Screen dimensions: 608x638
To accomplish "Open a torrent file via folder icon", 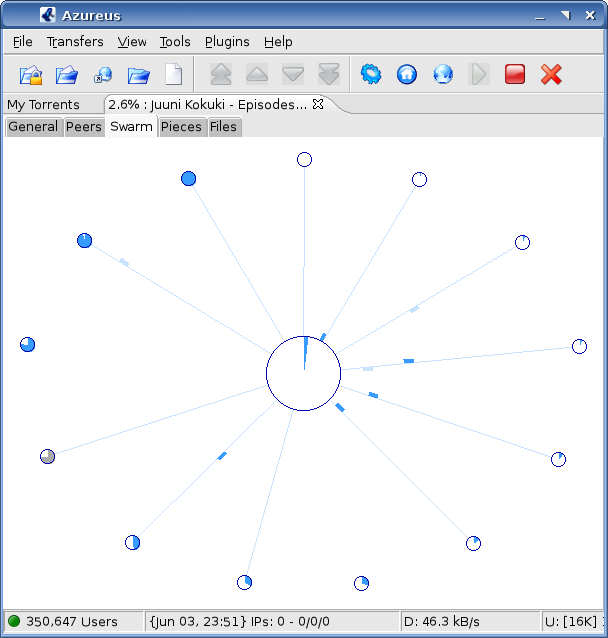I will point(67,75).
